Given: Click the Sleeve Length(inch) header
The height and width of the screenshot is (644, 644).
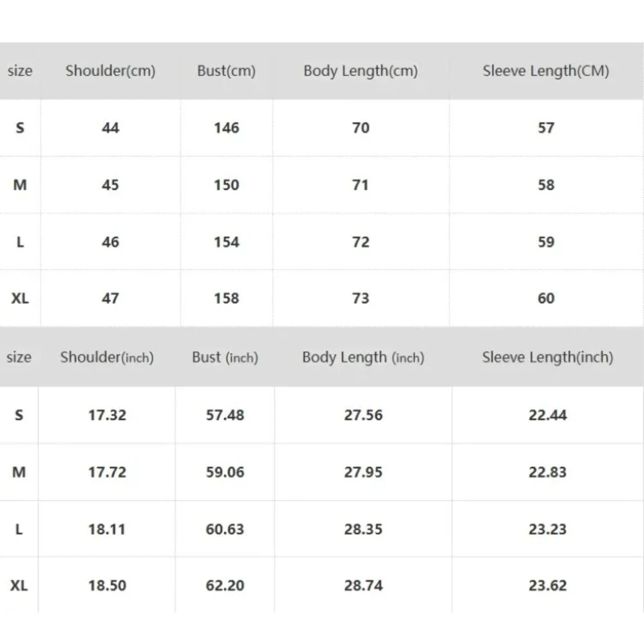Looking at the screenshot, I should point(547,357).
